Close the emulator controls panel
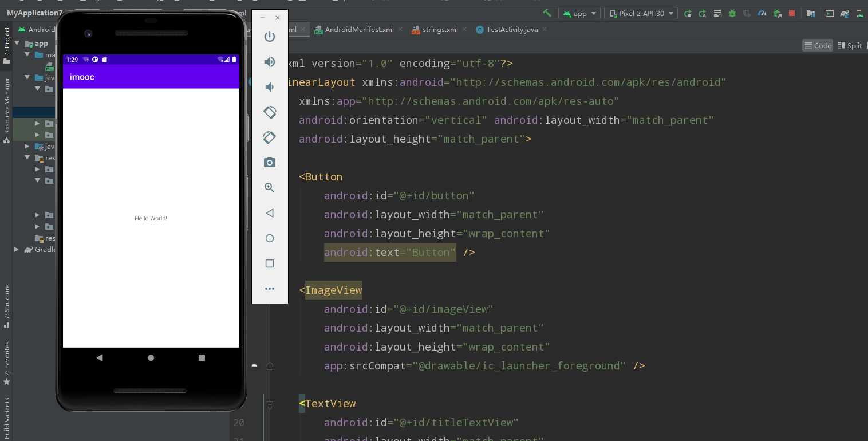Image resolution: width=868 pixels, height=441 pixels. coord(278,18)
